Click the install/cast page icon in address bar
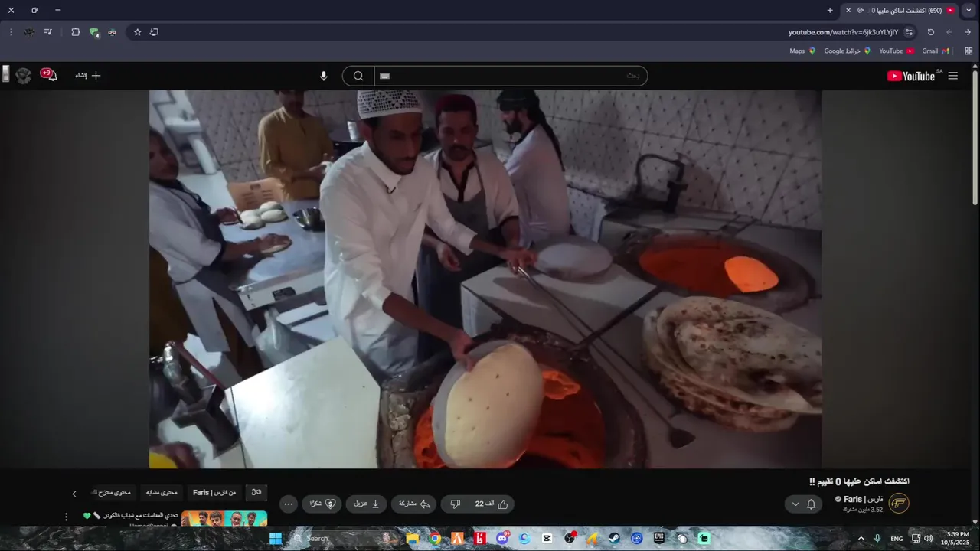 click(x=154, y=32)
